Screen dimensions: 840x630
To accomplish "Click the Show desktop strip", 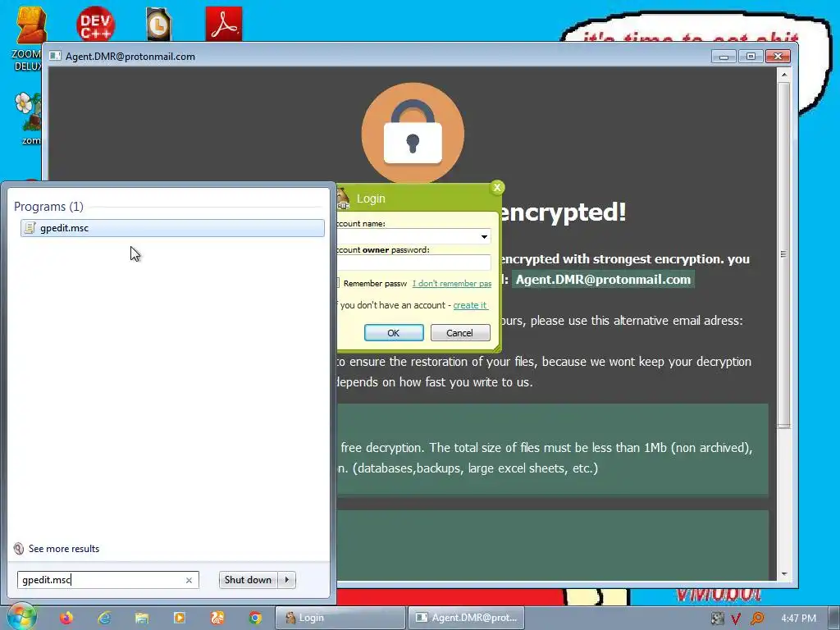I will point(834,618).
